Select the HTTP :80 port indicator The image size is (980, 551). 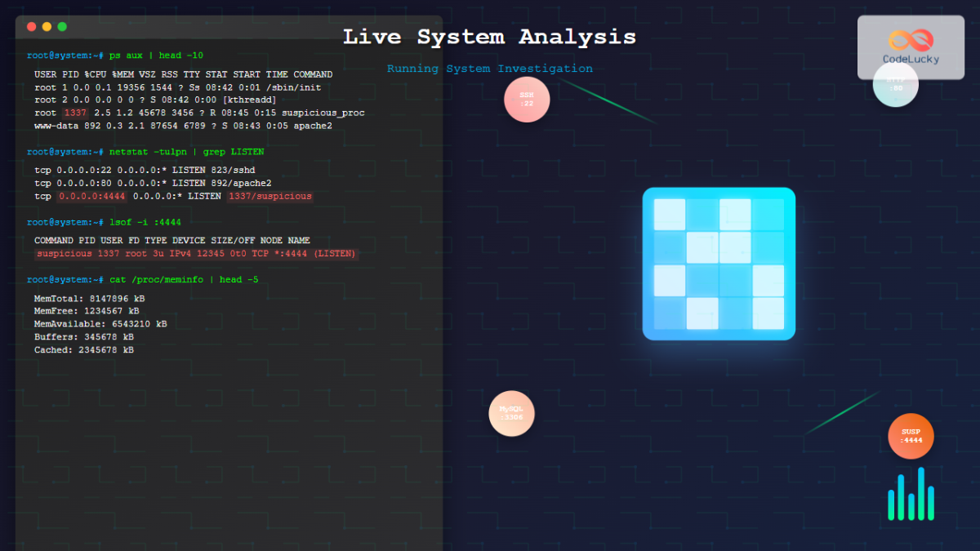[x=896, y=84]
